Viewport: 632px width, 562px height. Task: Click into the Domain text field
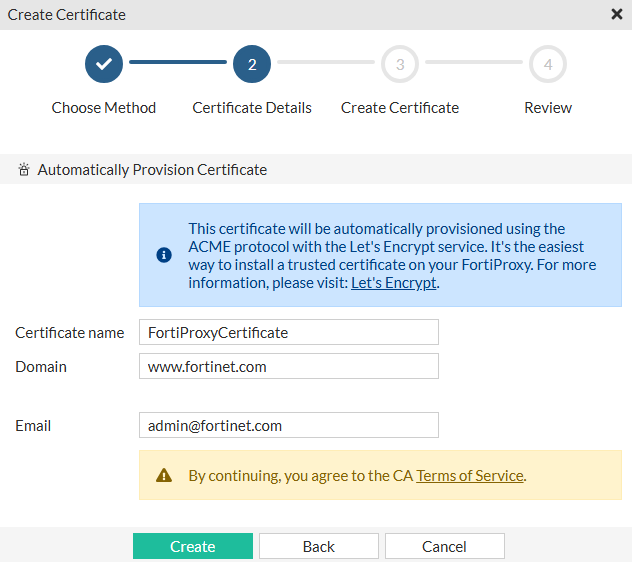pyautogui.click(x=288, y=366)
